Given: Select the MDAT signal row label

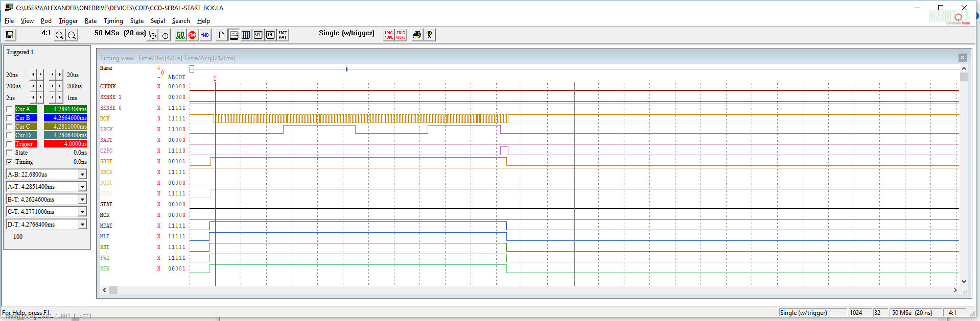Looking at the screenshot, I should click(x=106, y=226).
